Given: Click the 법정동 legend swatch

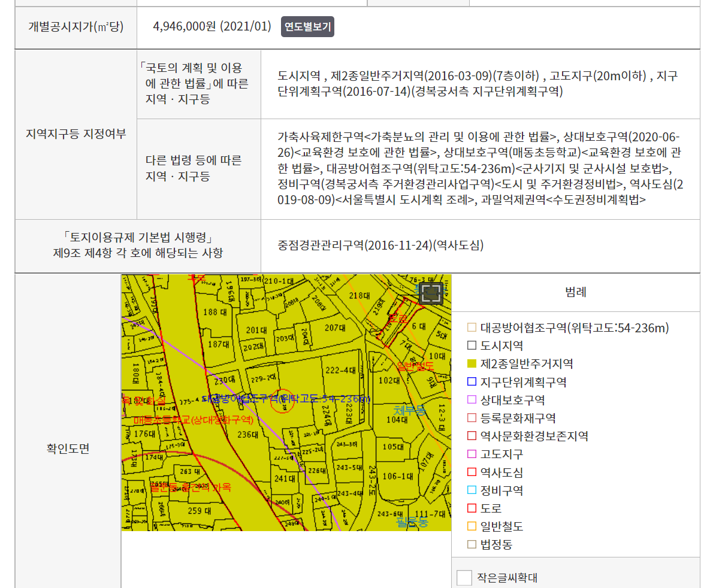Looking at the screenshot, I should pyautogui.click(x=472, y=544).
